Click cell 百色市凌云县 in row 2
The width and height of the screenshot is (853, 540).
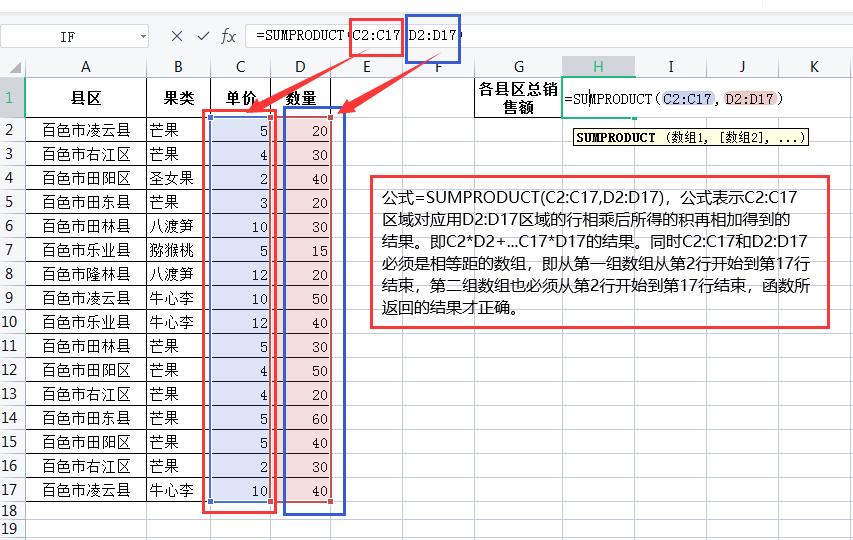click(x=86, y=130)
